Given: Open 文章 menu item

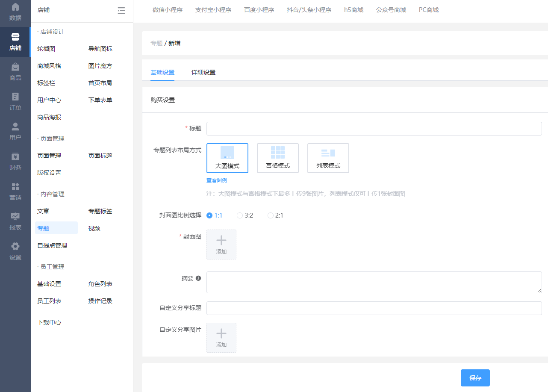Looking at the screenshot, I should click(x=43, y=211).
